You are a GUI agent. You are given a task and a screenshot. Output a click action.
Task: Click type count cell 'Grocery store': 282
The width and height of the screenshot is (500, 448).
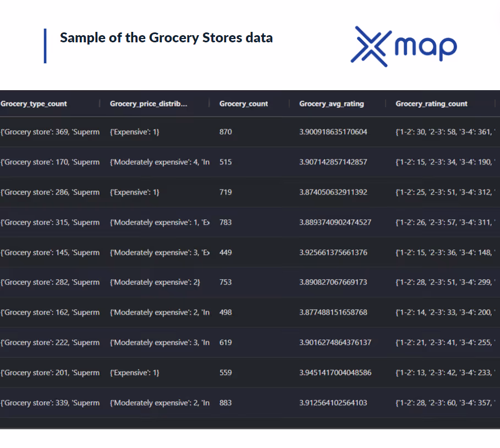(50, 283)
